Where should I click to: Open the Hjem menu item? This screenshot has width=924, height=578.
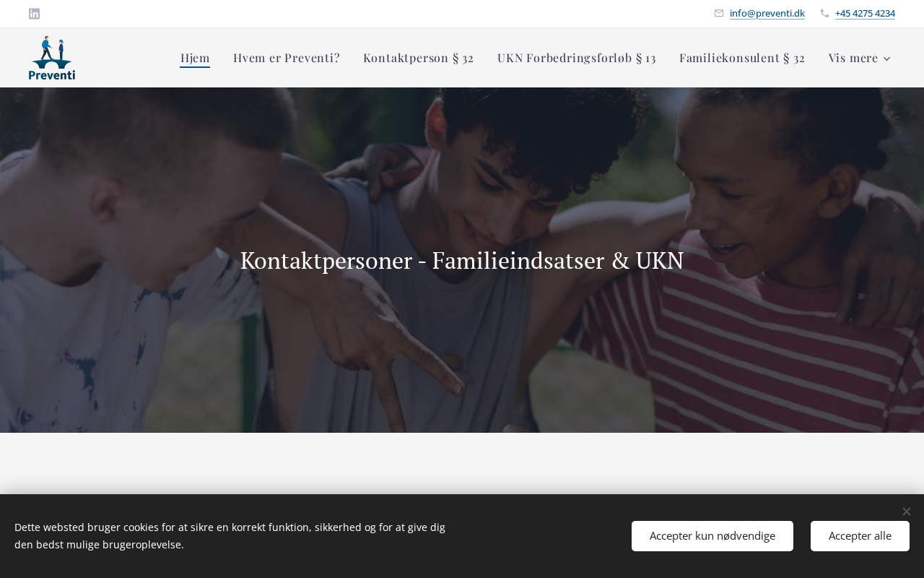click(x=195, y=58)
